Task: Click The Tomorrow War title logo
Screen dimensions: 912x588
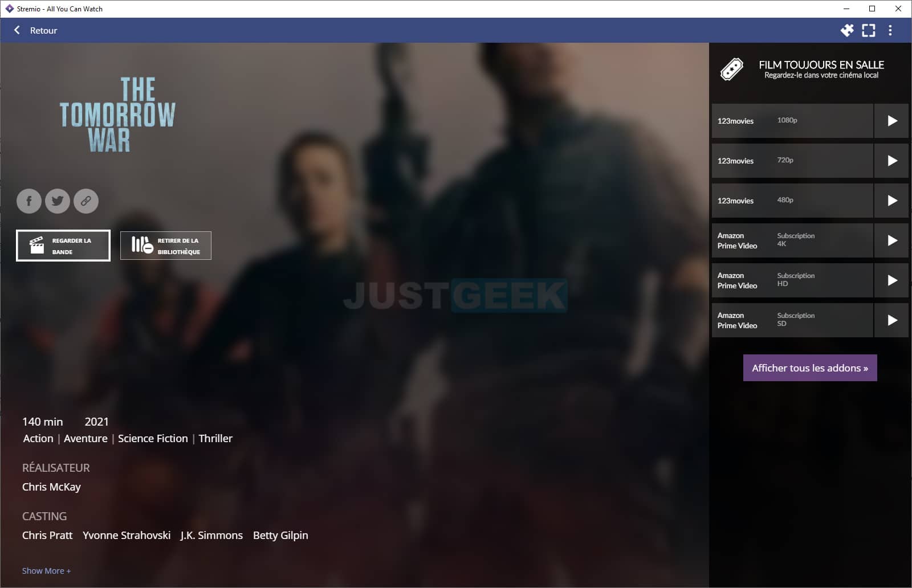Action: (117, 115)
